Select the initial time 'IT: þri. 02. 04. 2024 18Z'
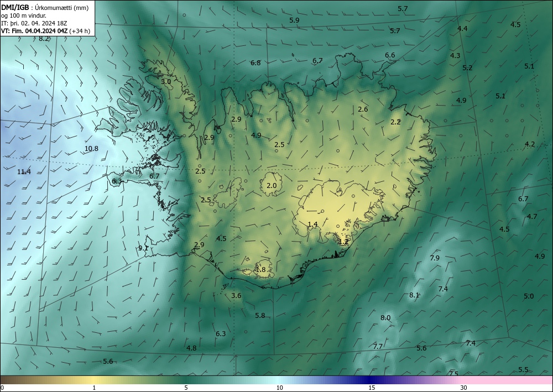 pos(34,23)
